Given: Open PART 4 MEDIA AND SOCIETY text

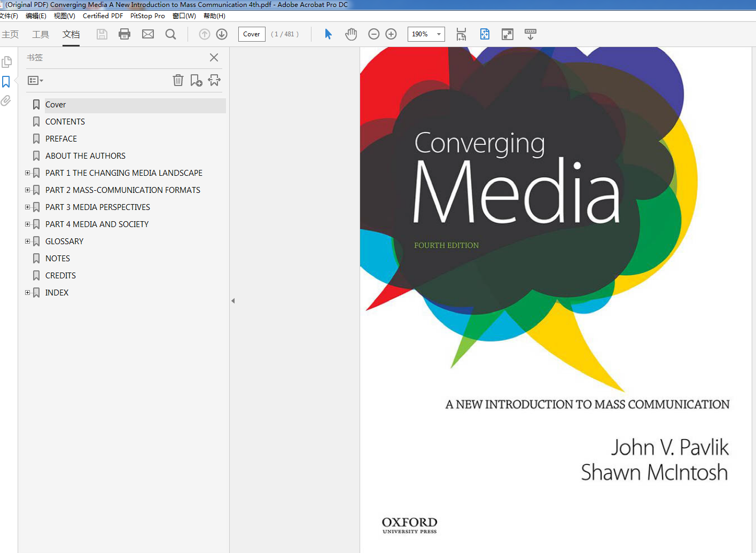Looking at the screenshot, I should pos(97,224).
